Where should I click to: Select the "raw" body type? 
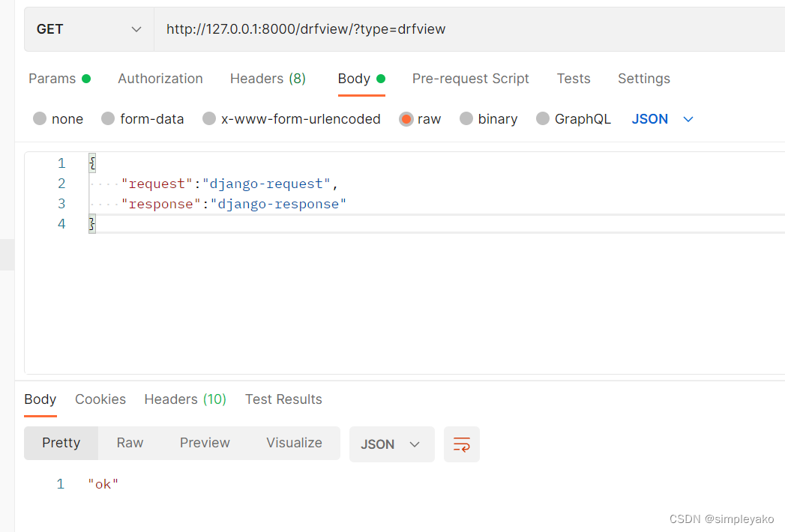[x=420, y=118]
